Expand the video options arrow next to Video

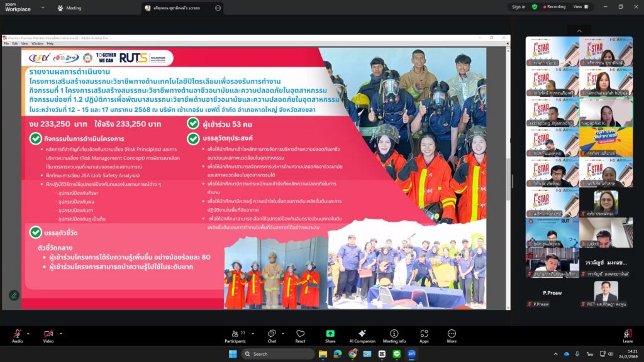pyautogui.click(x=60, y=334)
